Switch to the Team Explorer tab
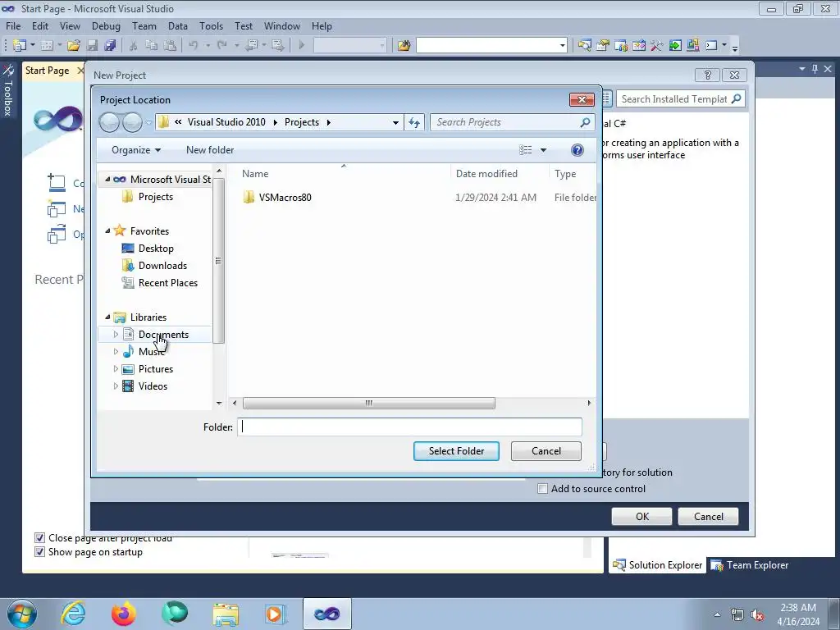This screenshot has height=630, width=840. pyautogui.click(x=750, y=565)
